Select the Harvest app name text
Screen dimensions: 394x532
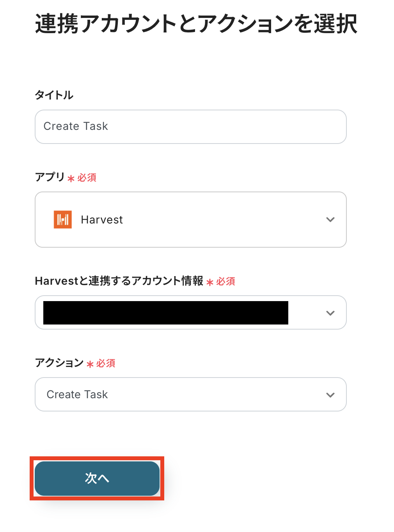click(102, 220)
